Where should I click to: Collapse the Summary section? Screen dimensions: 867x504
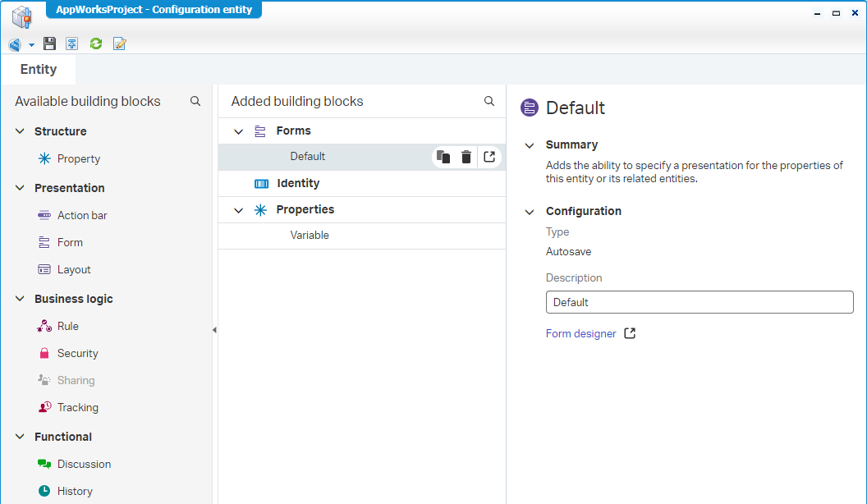(530, 145)
